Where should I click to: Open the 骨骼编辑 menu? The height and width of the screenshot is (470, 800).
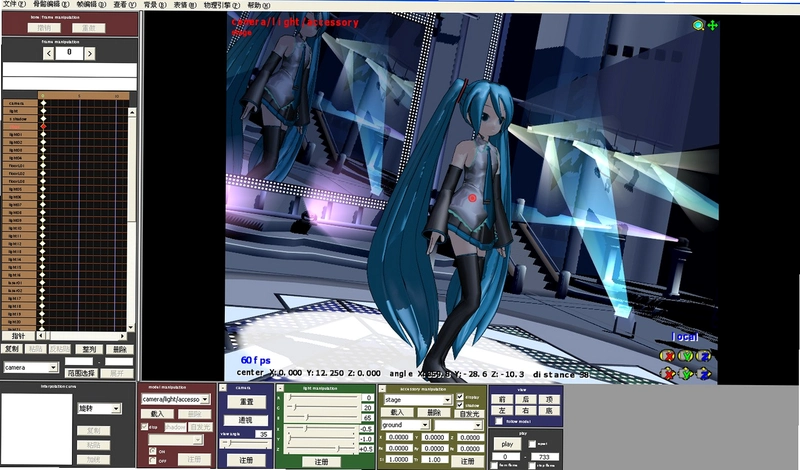coord(51,5)
